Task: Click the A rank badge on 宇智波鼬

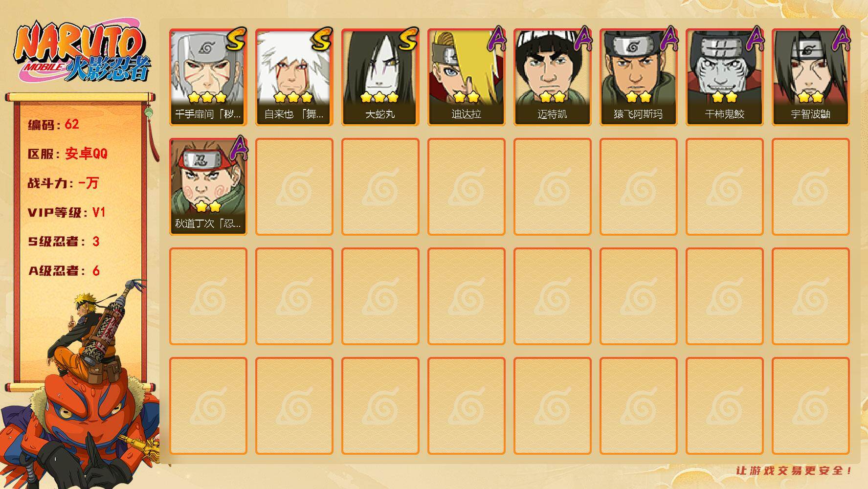Action: pyautogui.click(x=840, y=39)
